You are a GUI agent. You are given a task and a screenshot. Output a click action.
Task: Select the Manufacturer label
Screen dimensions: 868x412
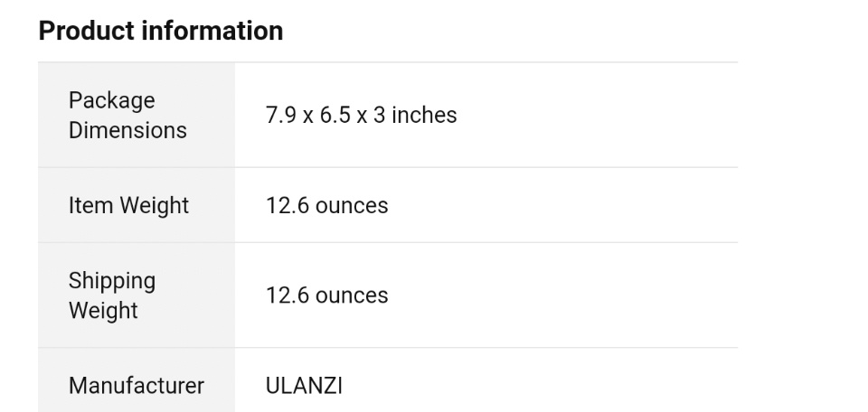point(137,386)
